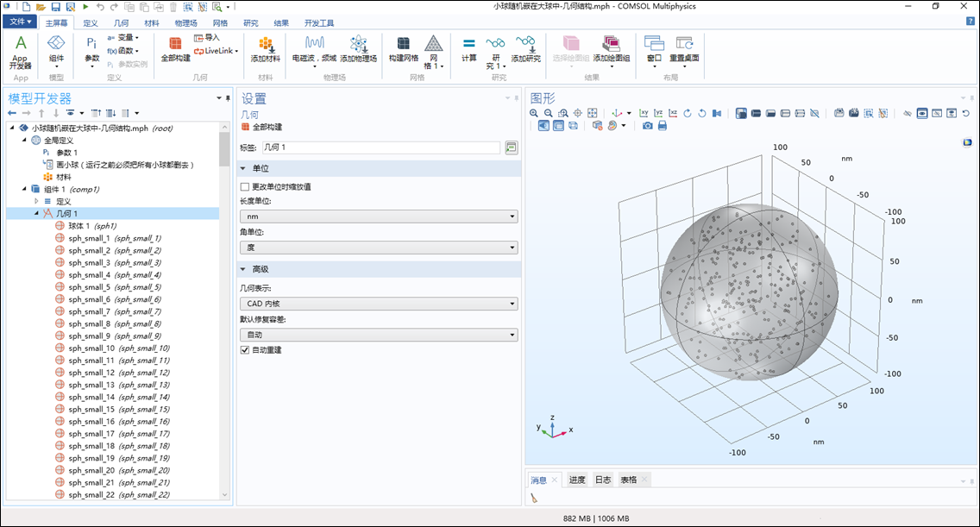Screen dimensions: 980x527
Task: Collapse the 几何 1 tree node
Action: coord(37,213)
